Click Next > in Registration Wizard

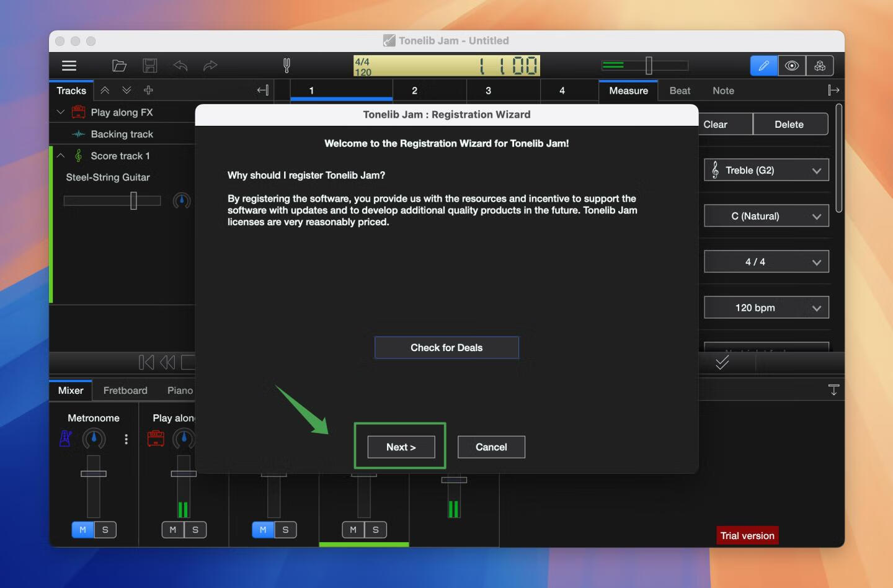[401, 447]
